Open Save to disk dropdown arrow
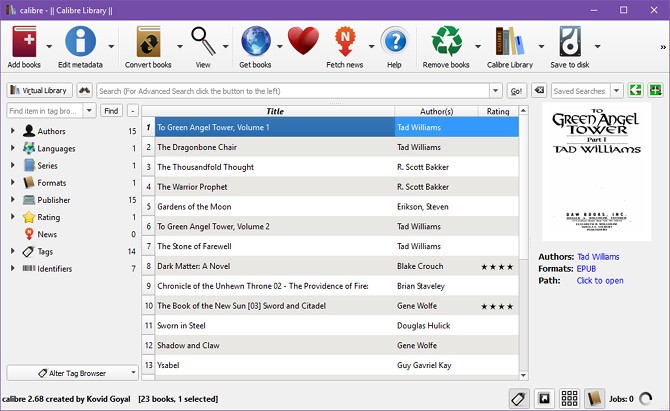Screen dimensions: 670x411 point(597,46)
